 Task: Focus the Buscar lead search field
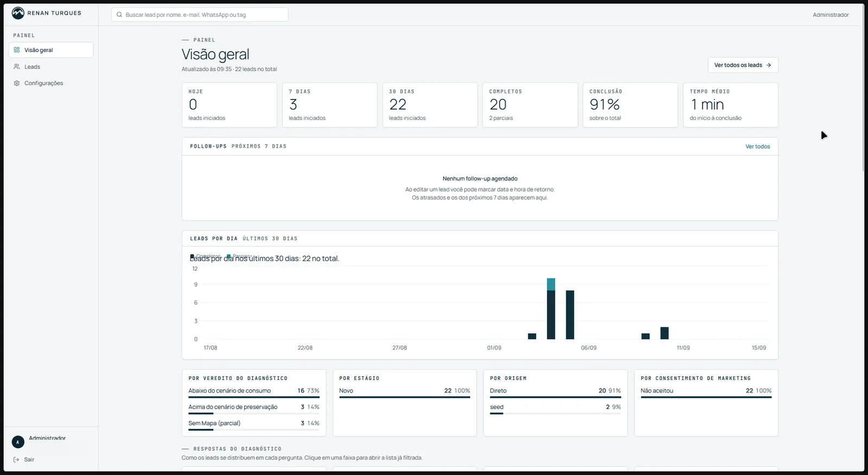coord(200,15)
